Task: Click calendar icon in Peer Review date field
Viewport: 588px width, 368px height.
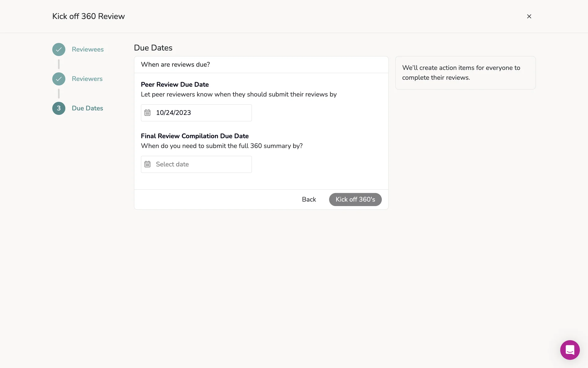Action: point(148,113)
